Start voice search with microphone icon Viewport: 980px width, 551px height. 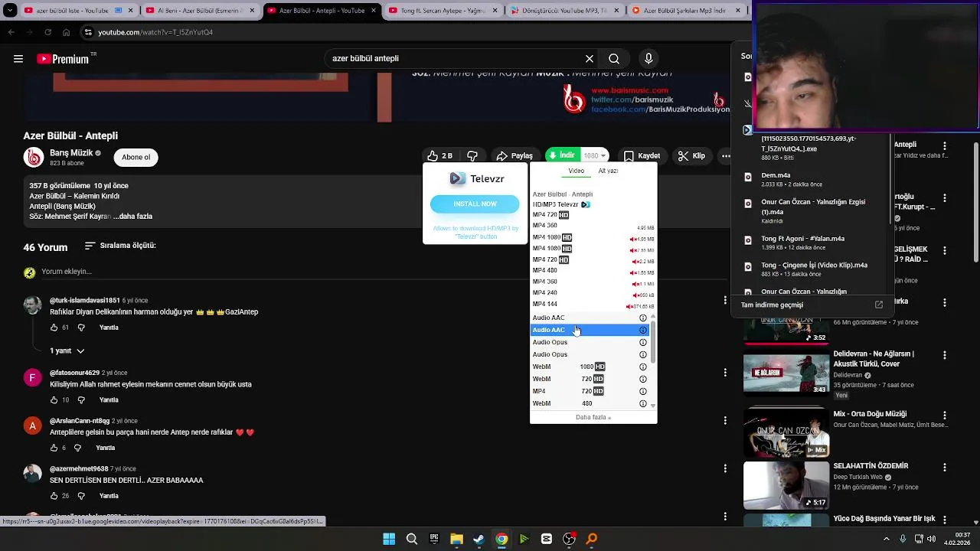coord(648,59)
